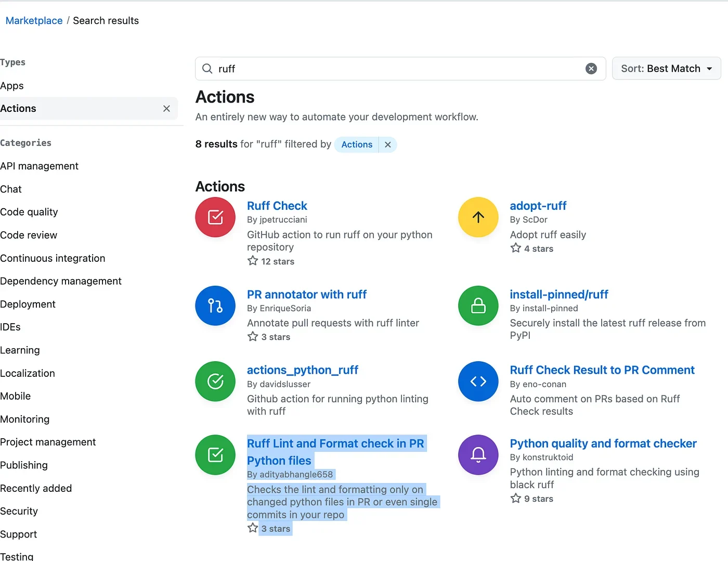Clear the search field with the X icon
The height and width of the screenshot is (561, 728).
coord(591,69)
